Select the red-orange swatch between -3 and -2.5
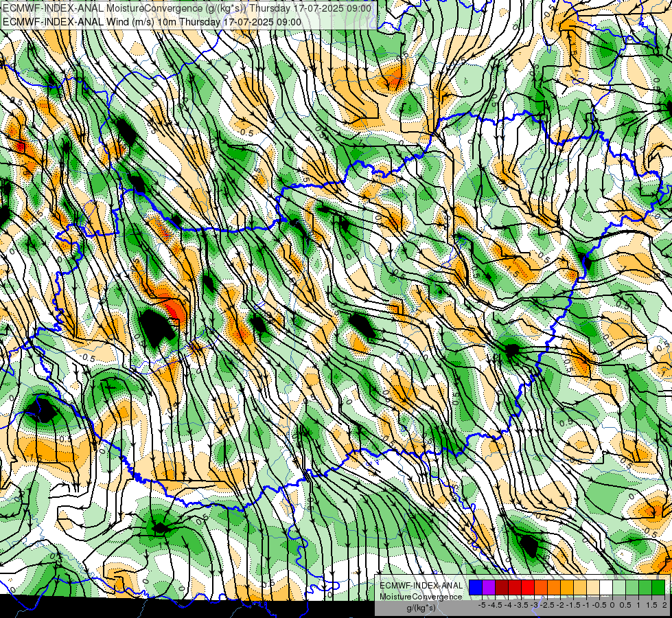This screenshot has height=618, width=672. tap(541, 588)
